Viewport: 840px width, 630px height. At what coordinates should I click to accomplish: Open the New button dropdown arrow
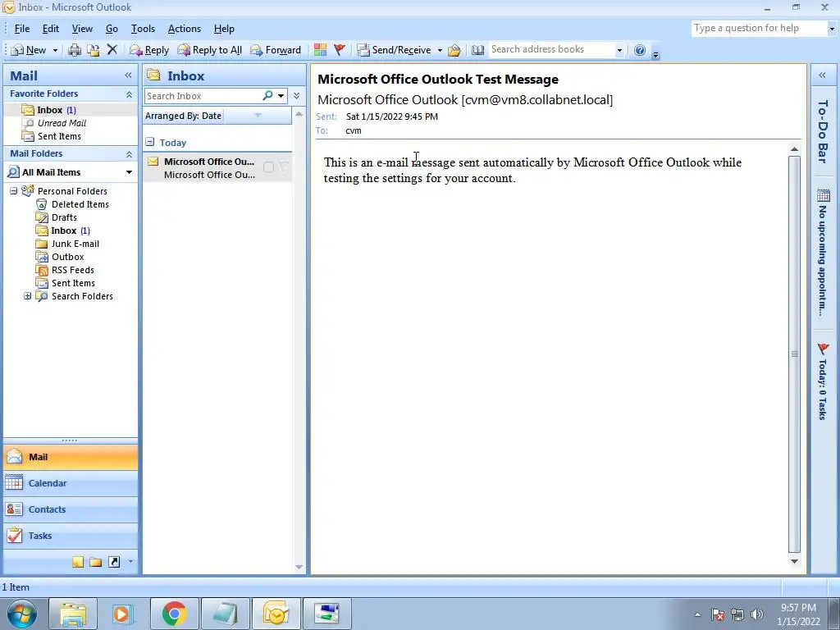click(55, 50)
